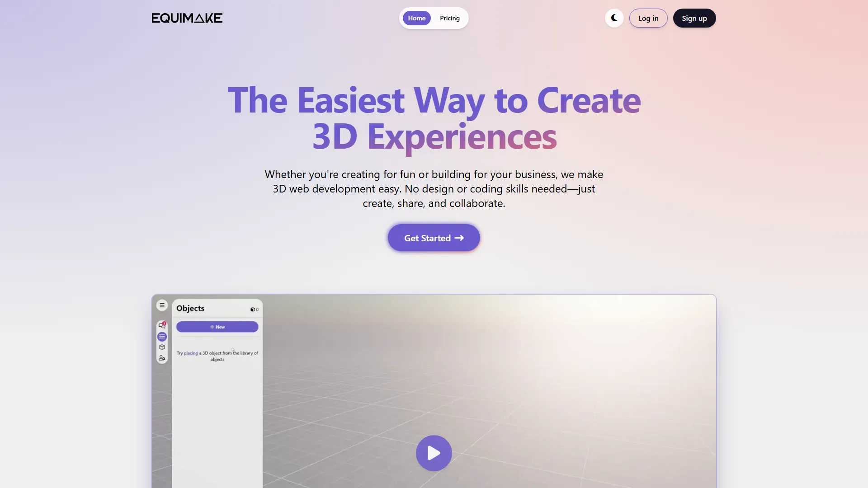868x488 pixels.
Task: Click the Sign up button
Action: pyautogui.click(x=694, y=18)
